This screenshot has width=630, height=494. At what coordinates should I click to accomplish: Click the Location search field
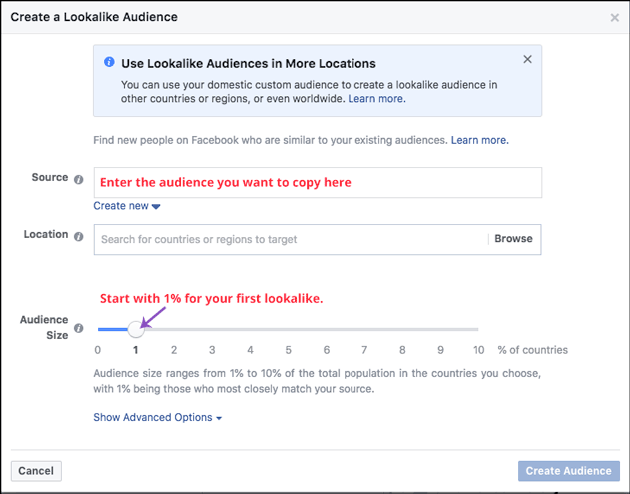291,239
